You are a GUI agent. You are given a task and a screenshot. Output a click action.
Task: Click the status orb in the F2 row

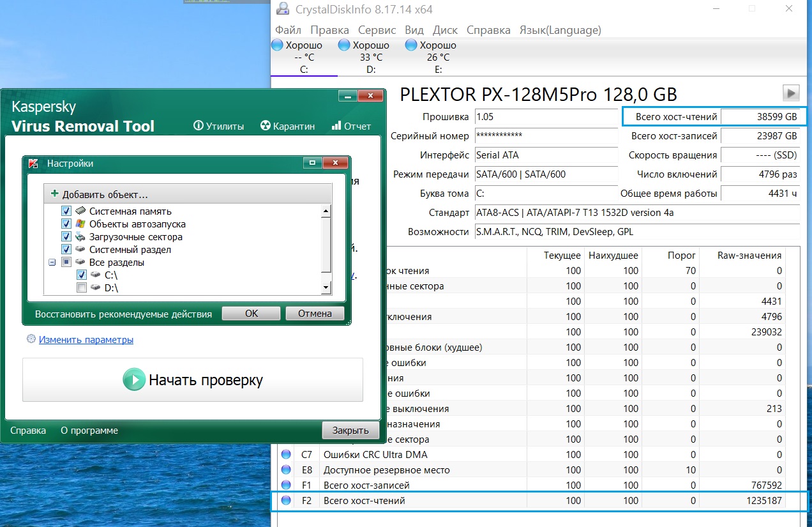(286, 501)
